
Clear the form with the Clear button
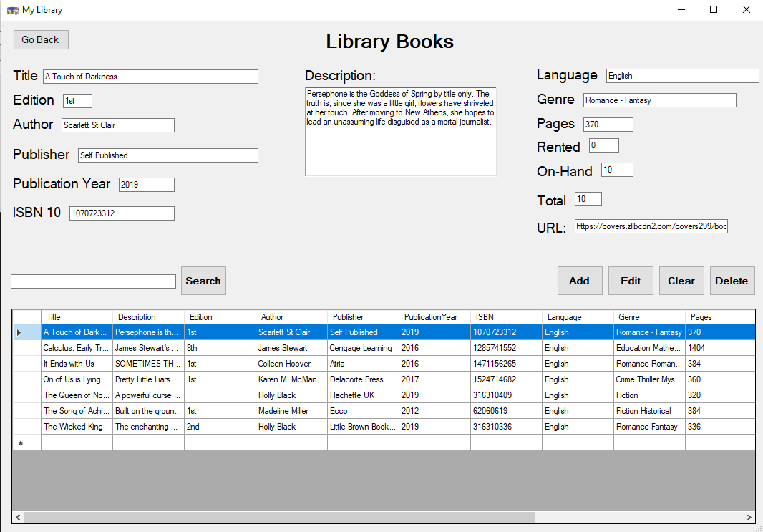[x=681, y=281]
